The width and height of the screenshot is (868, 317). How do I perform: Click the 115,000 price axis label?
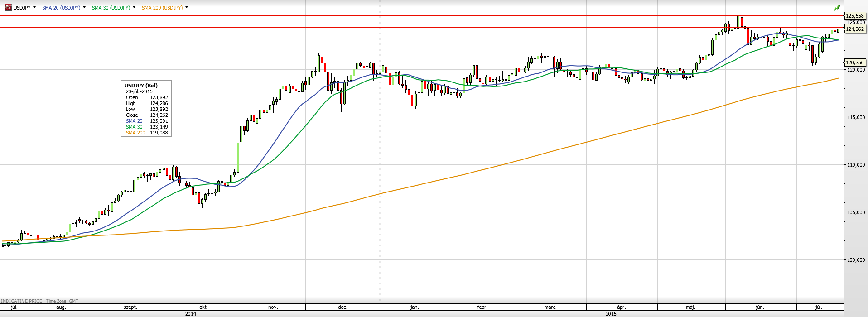tap(856, 117)
